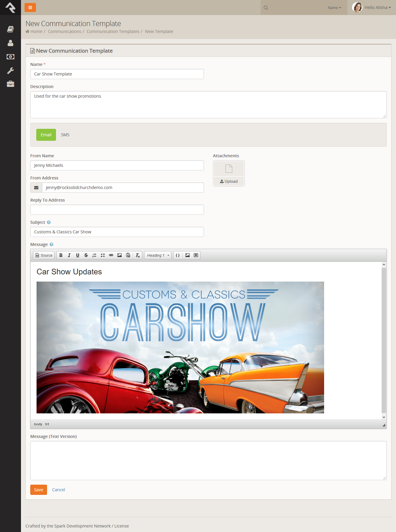Viewport: 396px width, 532px height.
Task: Open the Name search type dropdown
Action: [334, 8]
